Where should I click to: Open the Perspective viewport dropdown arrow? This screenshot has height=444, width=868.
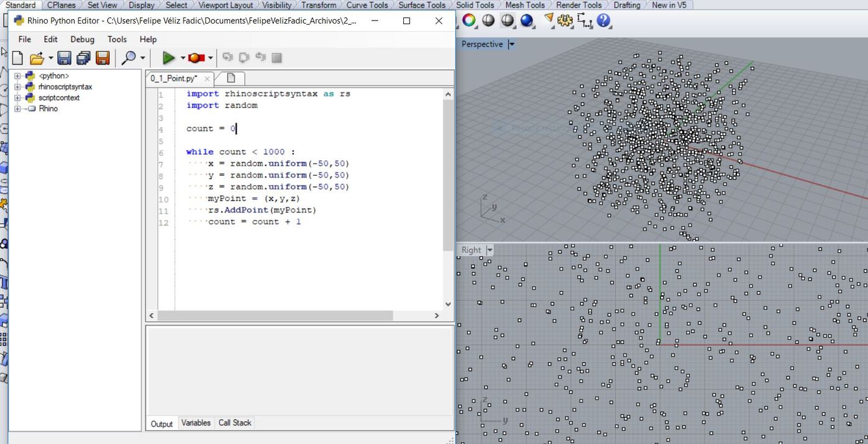coord(511,44)
